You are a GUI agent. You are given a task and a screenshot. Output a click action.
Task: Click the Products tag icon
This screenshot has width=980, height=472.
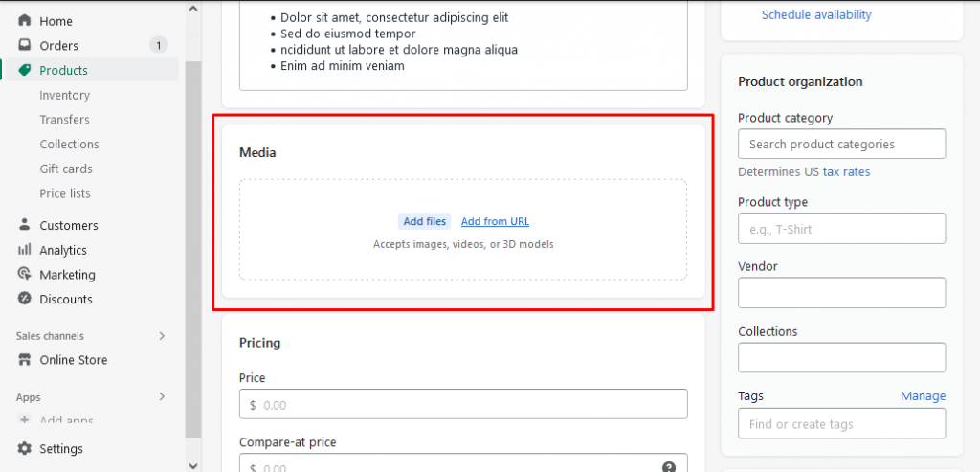[x=24, y=70]
